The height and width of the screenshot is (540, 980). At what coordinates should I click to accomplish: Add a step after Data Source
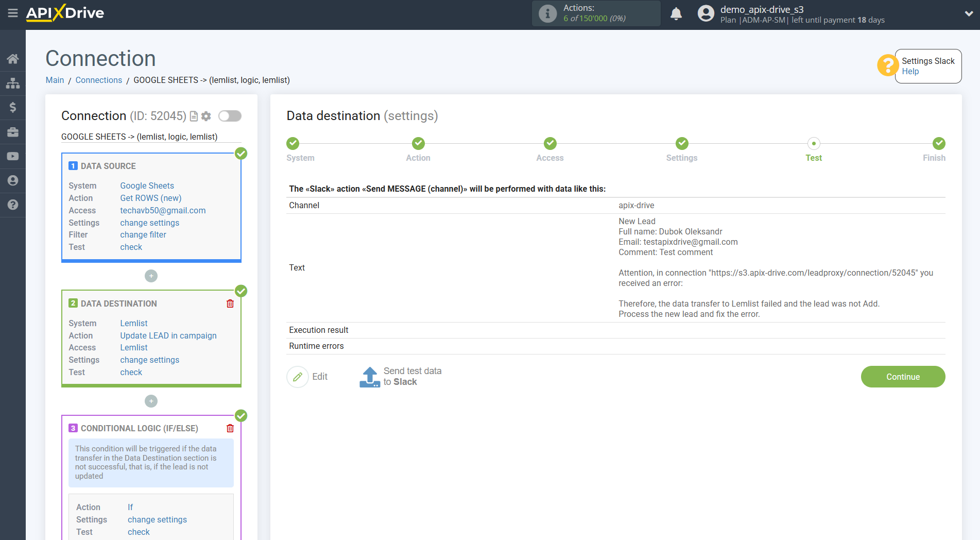151,276
